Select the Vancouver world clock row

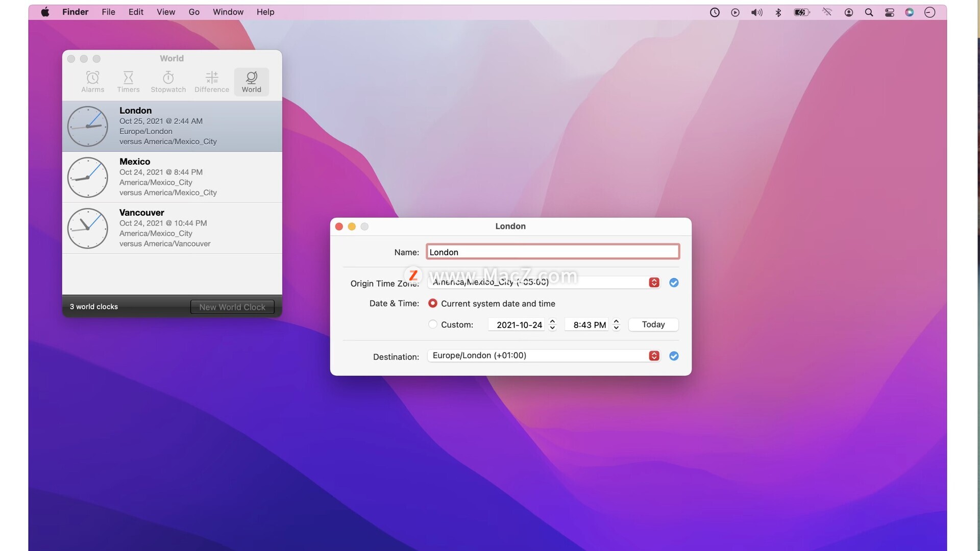172,228
